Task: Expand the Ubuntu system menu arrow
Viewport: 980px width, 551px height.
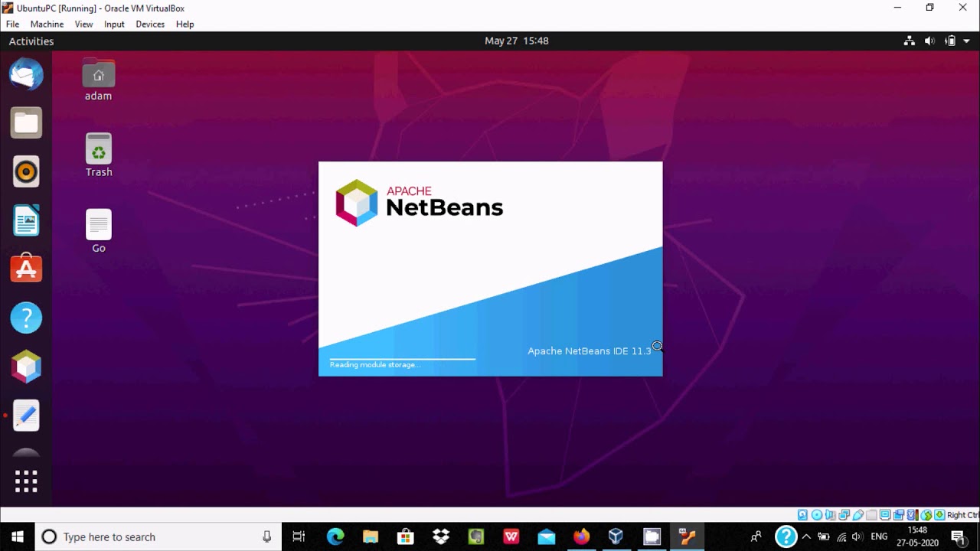Action: click(966, 41)
